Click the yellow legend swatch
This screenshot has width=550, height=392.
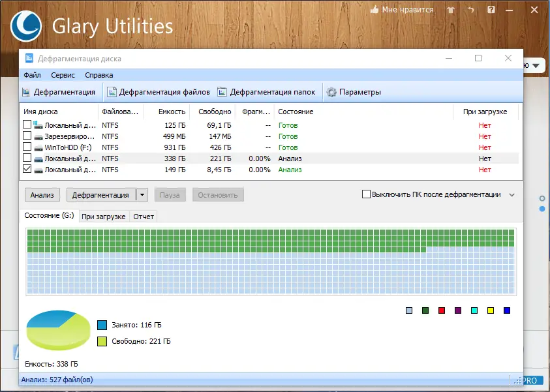[x=491, y=310]
